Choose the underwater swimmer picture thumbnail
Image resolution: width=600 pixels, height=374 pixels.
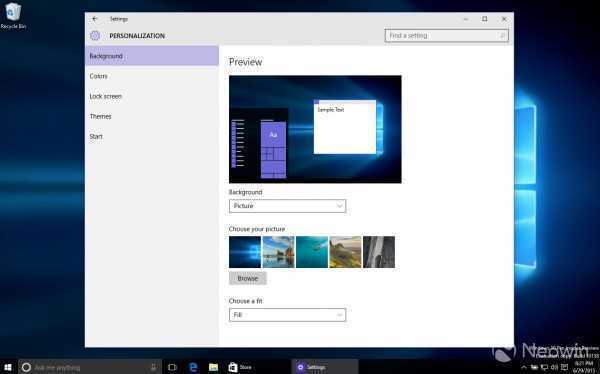(x=312, y=252)
